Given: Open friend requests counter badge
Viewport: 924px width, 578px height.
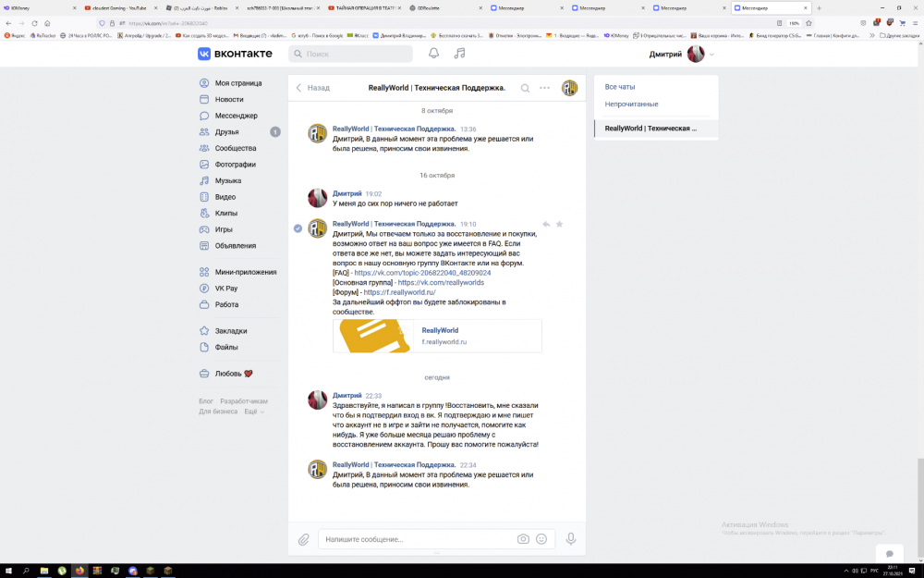Looking at the screenshot, I should (x=275, y=132).
